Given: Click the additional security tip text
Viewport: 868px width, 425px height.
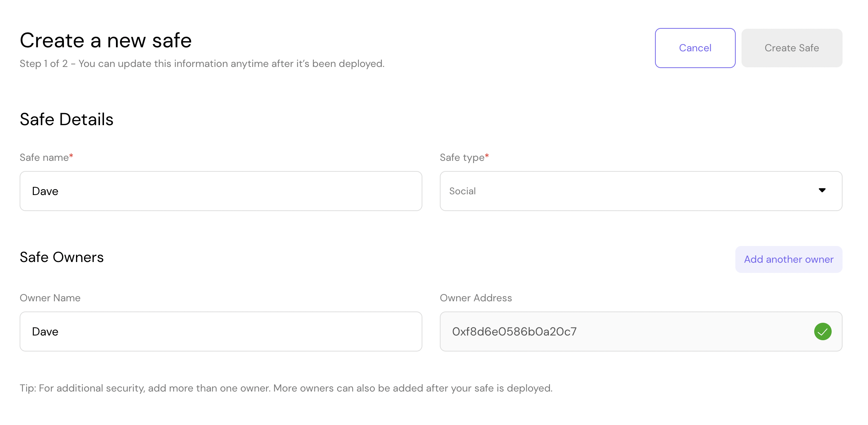Looking at the screenshot, I should [286, 388].
